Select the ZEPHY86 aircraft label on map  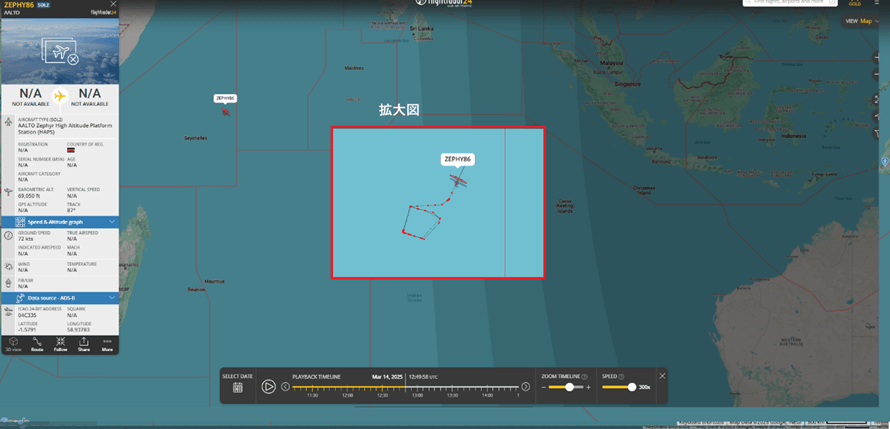point(458,159)
